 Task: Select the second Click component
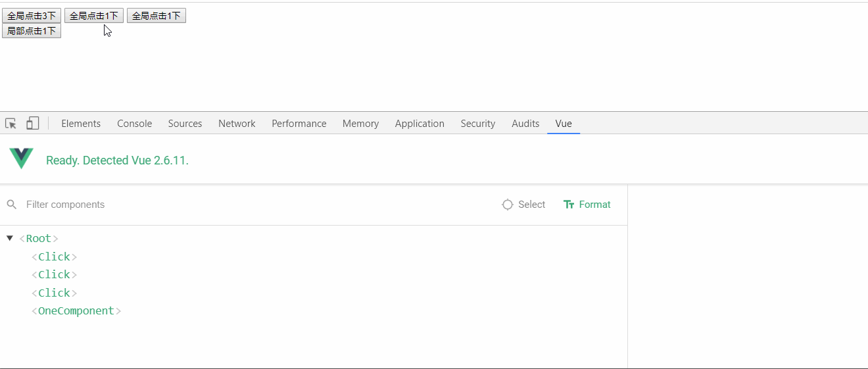point(314,274)
